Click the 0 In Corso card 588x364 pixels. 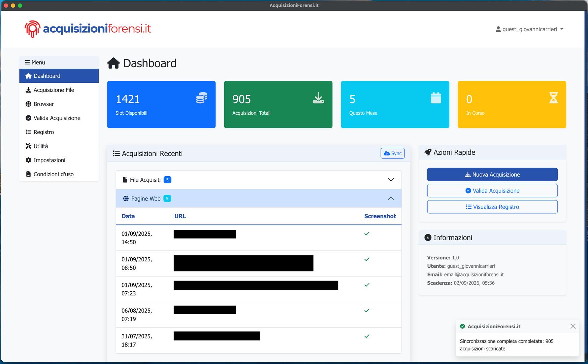point(512,105)
